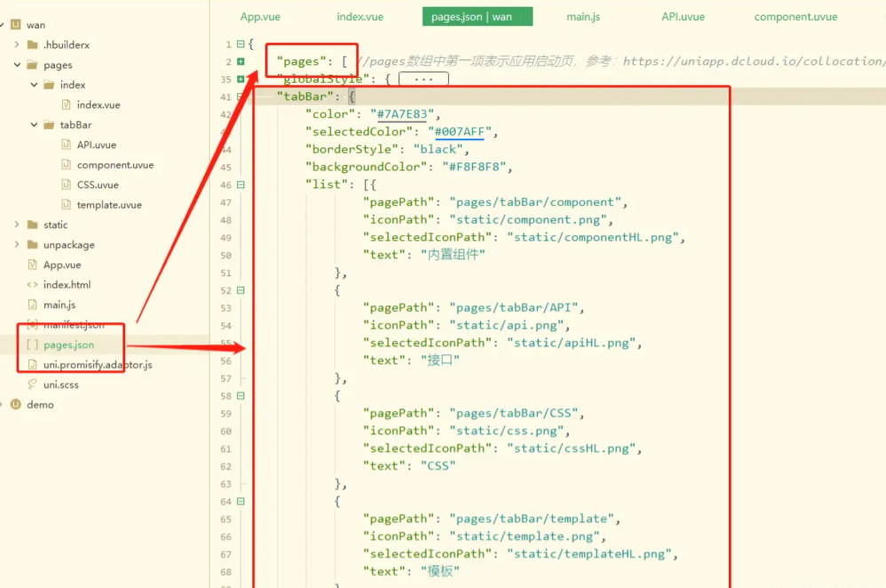886x588 pixels.
Task: Fold the list array at line 46
Action: [x=240, y=184]
